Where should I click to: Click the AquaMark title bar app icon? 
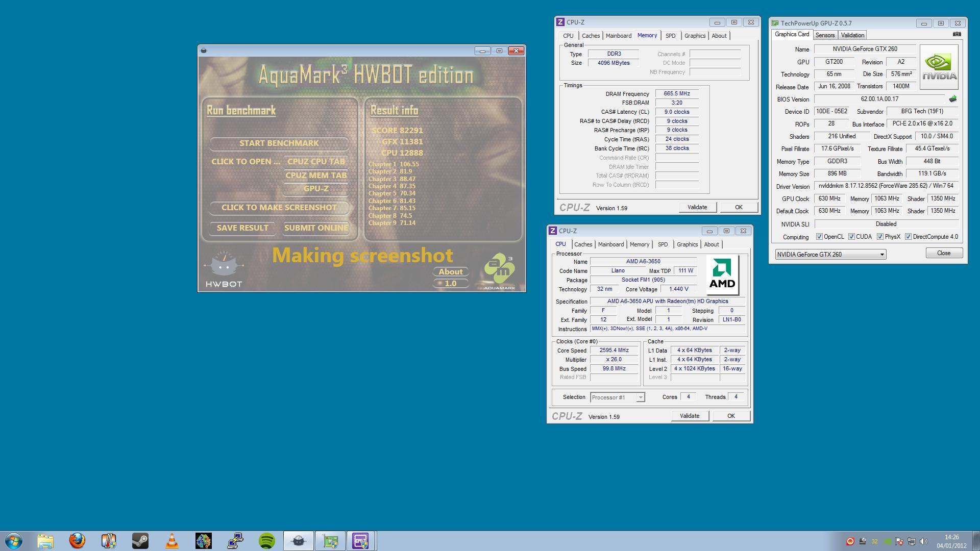[204, 51]
